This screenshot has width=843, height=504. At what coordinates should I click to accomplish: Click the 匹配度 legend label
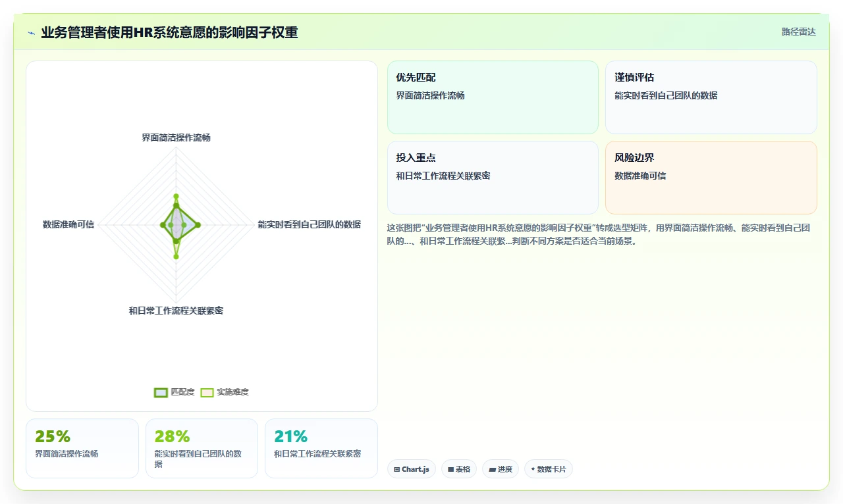pyautogui.click(x=182, y=392)
